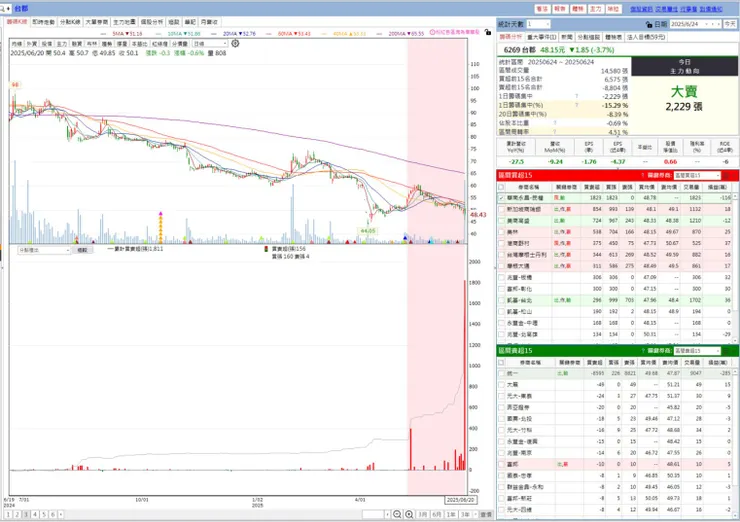The image size is (740, 522).
Task: Set chart range to 3月
Action: 422,514
